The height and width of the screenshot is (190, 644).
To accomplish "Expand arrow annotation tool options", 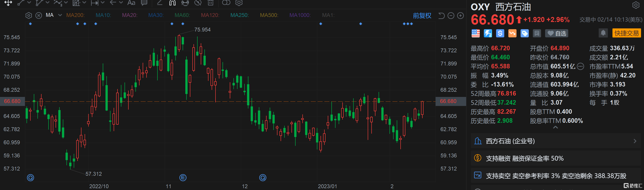I will click(121, 3).
